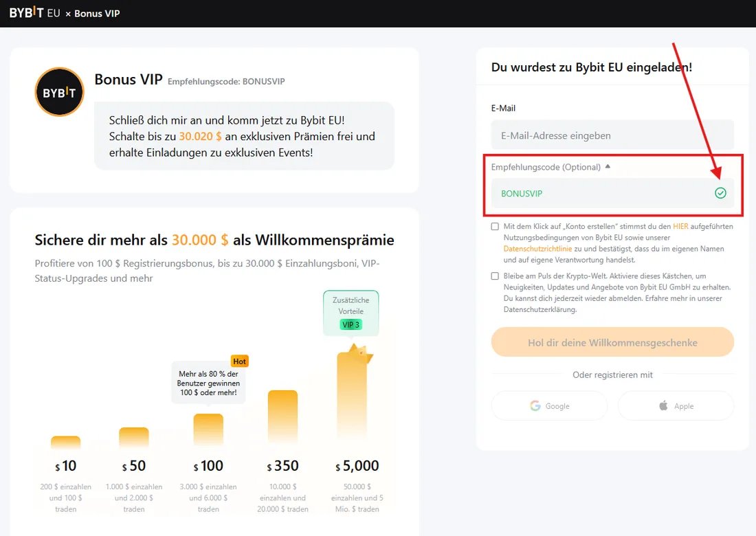Click the $ 10 amount label

coord(65,466)
